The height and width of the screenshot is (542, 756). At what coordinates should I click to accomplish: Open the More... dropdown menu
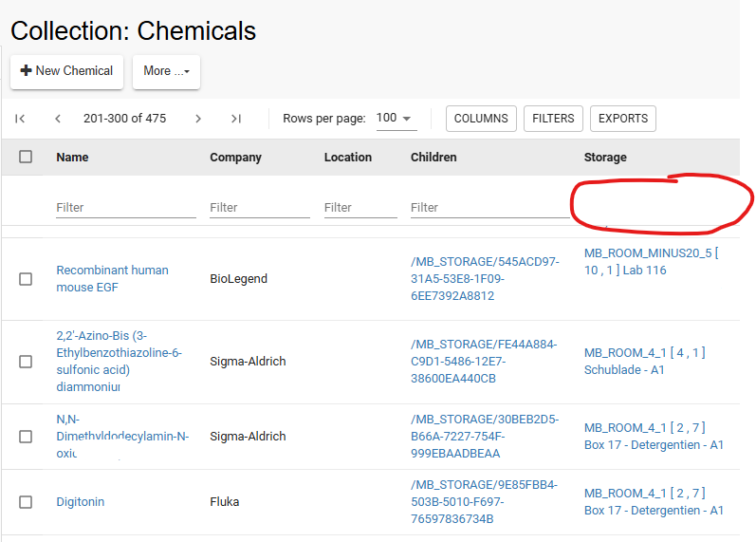(x=166, y=71)
